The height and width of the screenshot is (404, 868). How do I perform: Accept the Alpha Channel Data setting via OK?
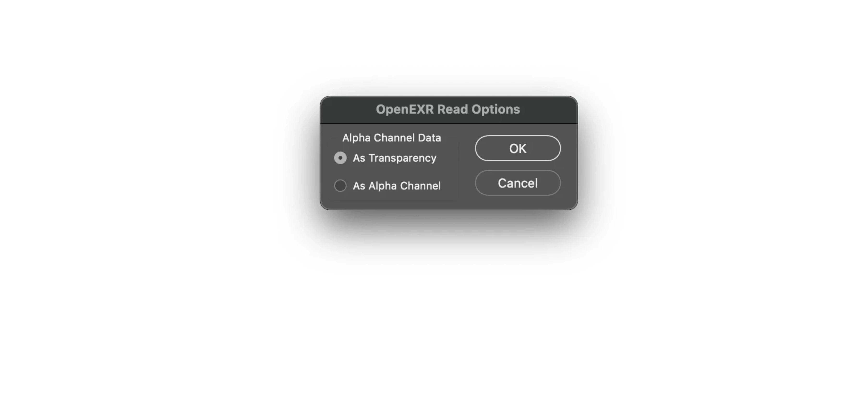click(518, 148)
